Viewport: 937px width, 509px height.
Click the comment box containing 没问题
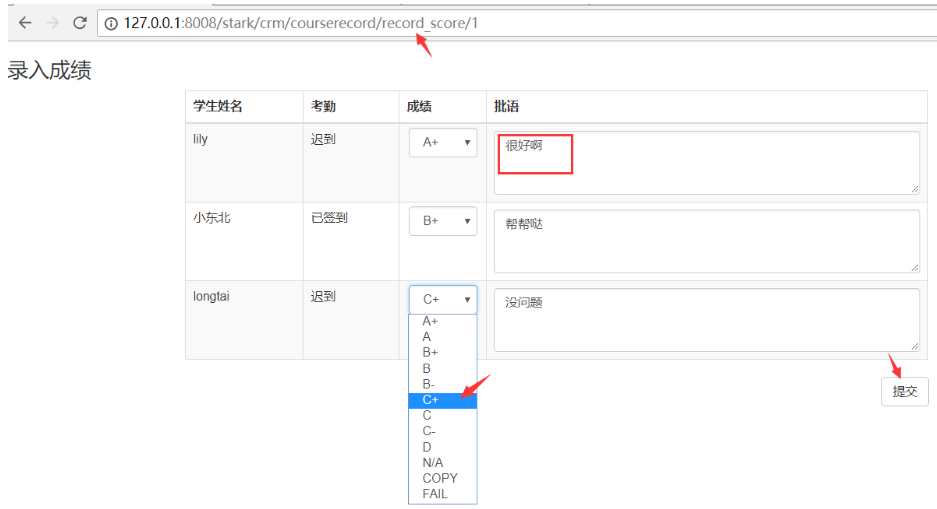[x=707, y=320]
